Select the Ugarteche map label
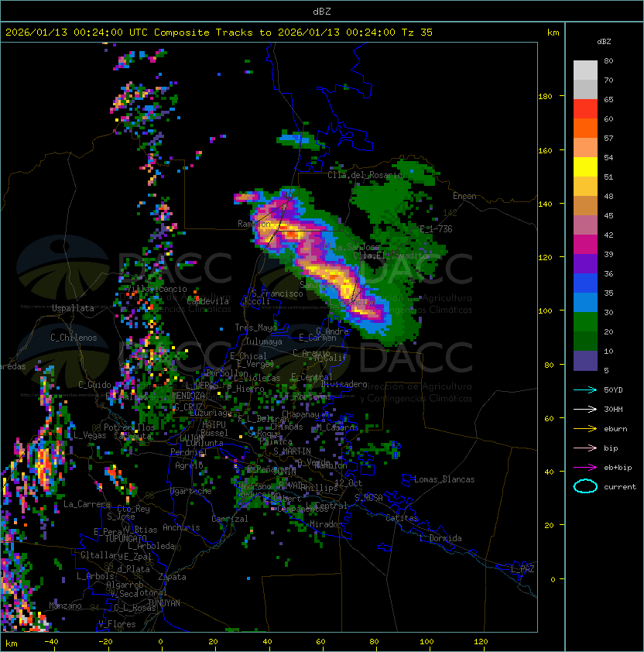 click(x=191, y=491)
